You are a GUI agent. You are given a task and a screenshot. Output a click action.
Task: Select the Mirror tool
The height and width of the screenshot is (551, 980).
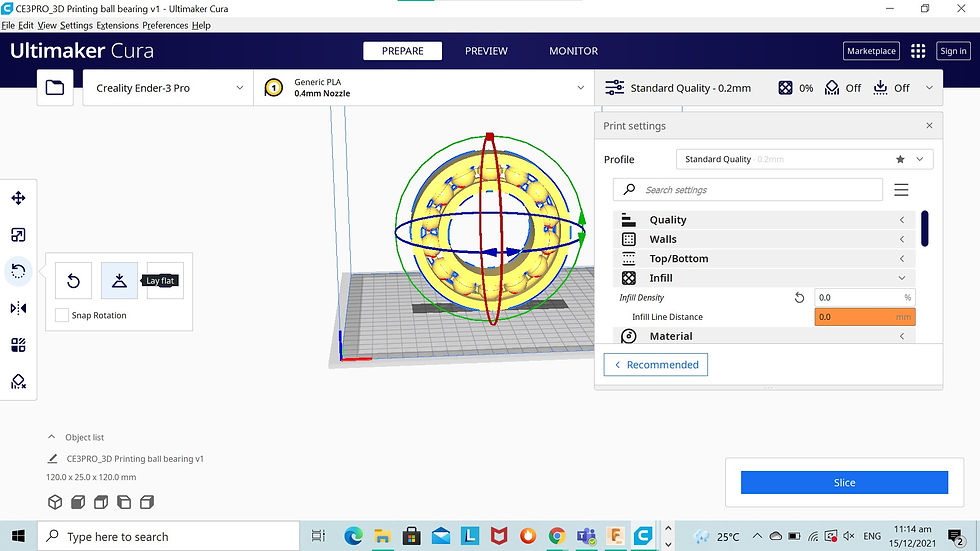pyautogui.click(x=18, y=308)
